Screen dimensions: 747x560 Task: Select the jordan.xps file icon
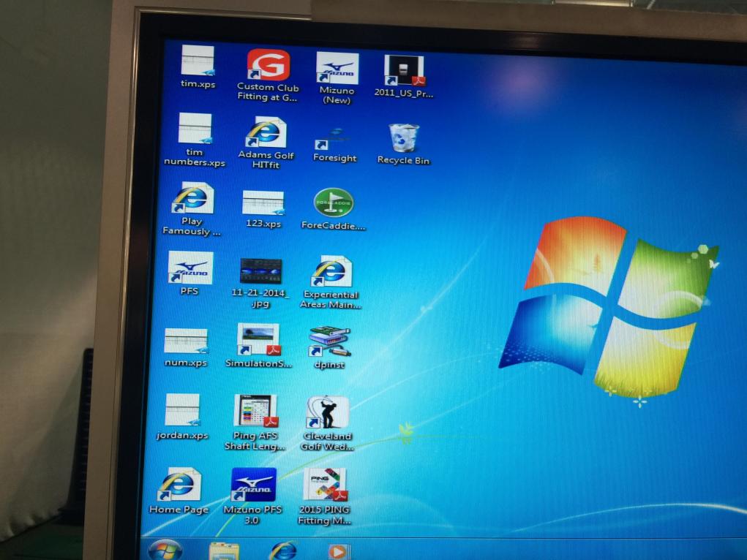(x=182, y=410)
